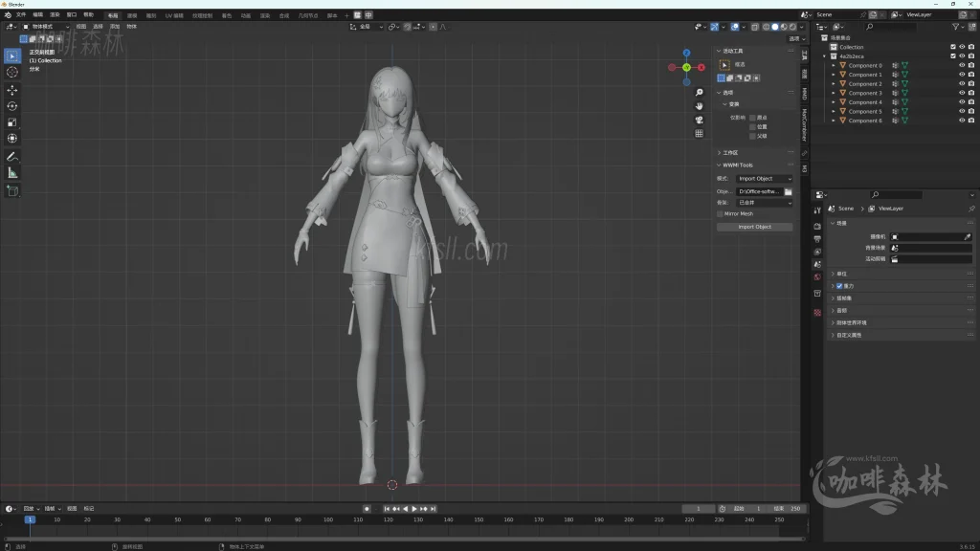Open the MatCombiner sidebar tab
This screenshot has height=551, width=980.
click(x=804, y=124)
